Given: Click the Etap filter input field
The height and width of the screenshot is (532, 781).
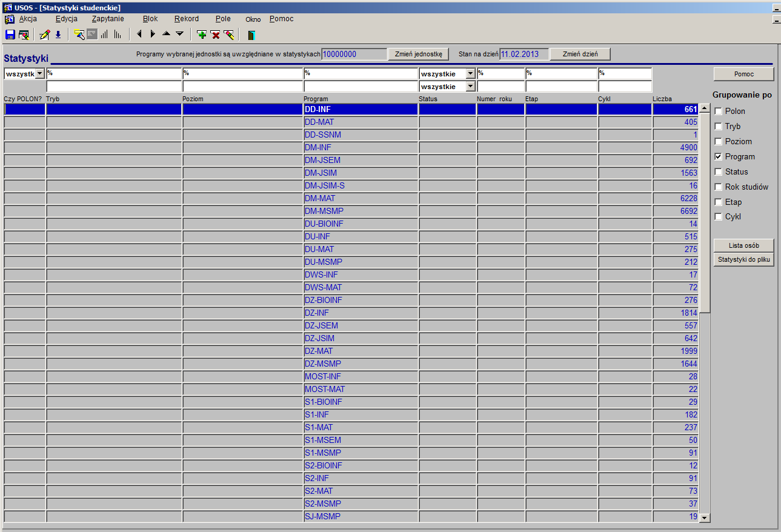Looking at the screenshot, I should (562, 74).
